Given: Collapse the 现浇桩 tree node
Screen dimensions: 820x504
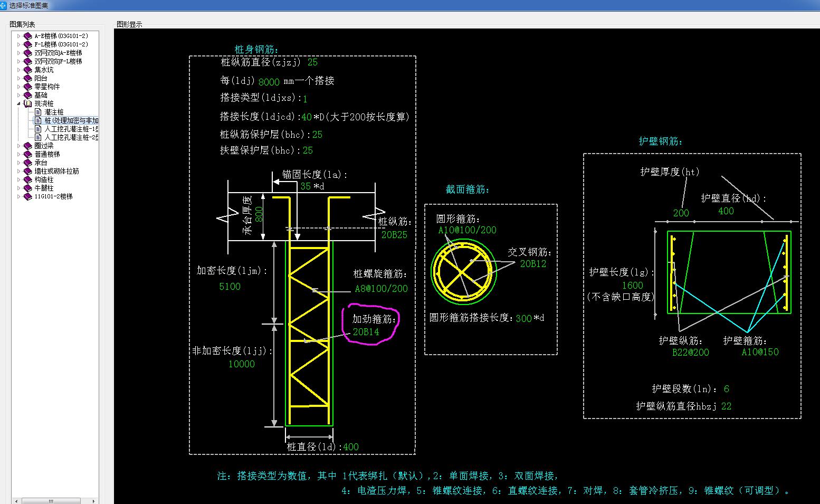Looking at the screenshot, I should [19, 103].
